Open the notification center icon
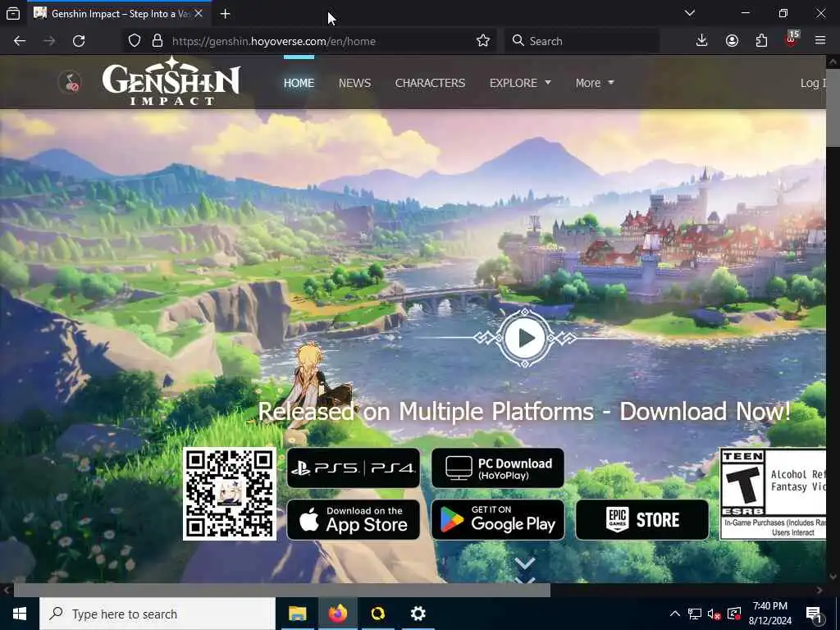This screenshot has height=630, width=840. 814,614
